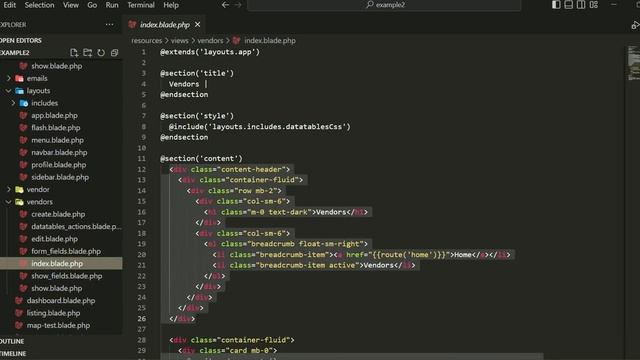Image resolution: width=640 pixels, height=360 pixels.
Task: Collapse the vendors folder
Action: pos(9,202)
